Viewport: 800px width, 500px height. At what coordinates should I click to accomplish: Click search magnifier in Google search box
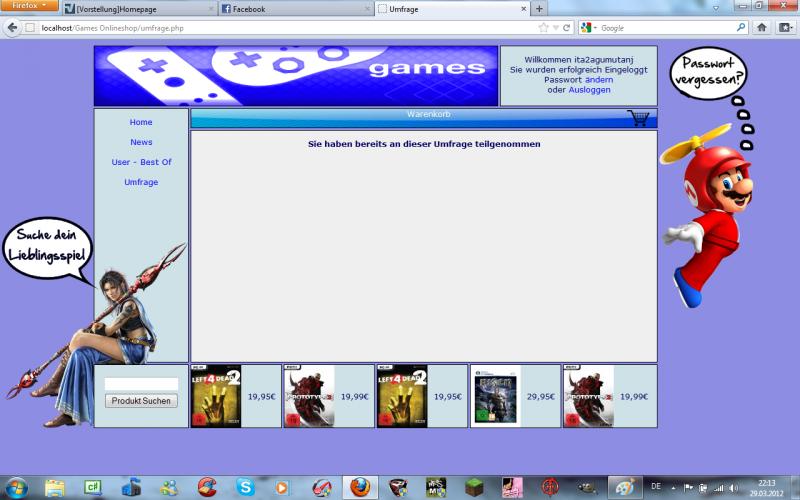coord(741,28)
